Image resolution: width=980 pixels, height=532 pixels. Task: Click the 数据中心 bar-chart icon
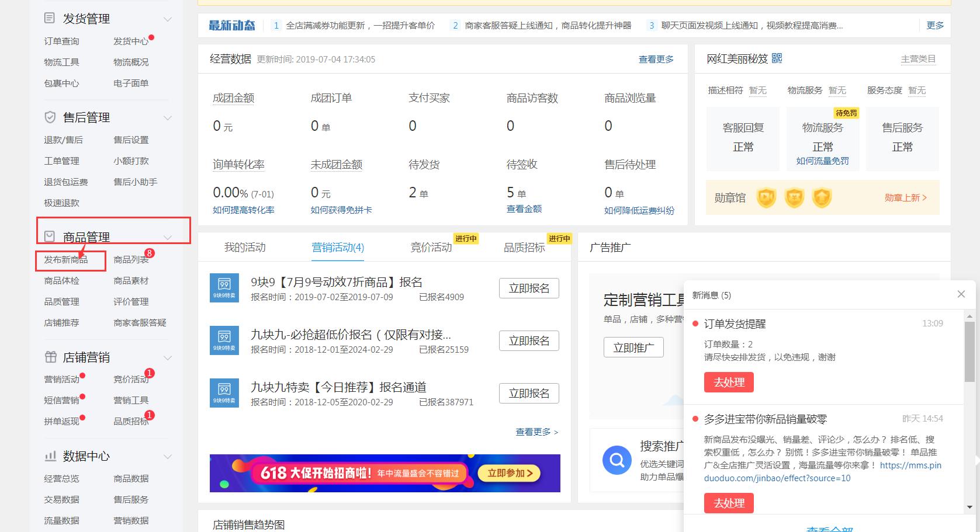49,456
